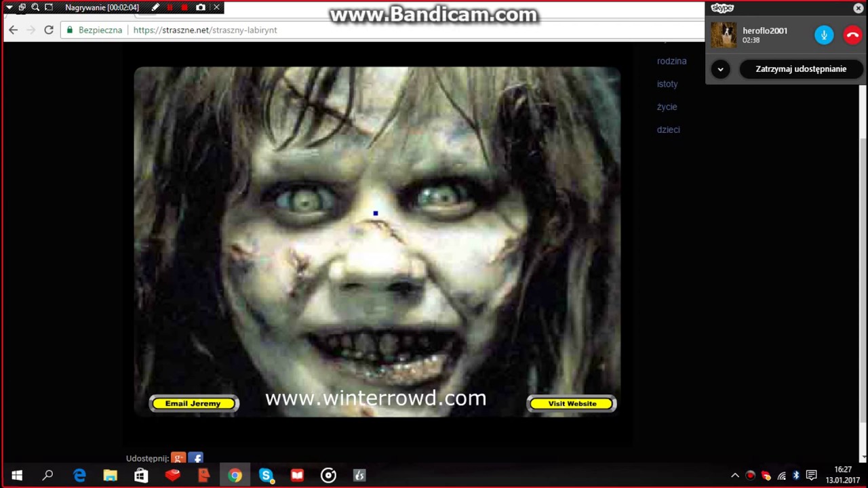
Task: Click 'Zatrzymaj udostępnianie' to stop sharing
Action: [801, 69]
